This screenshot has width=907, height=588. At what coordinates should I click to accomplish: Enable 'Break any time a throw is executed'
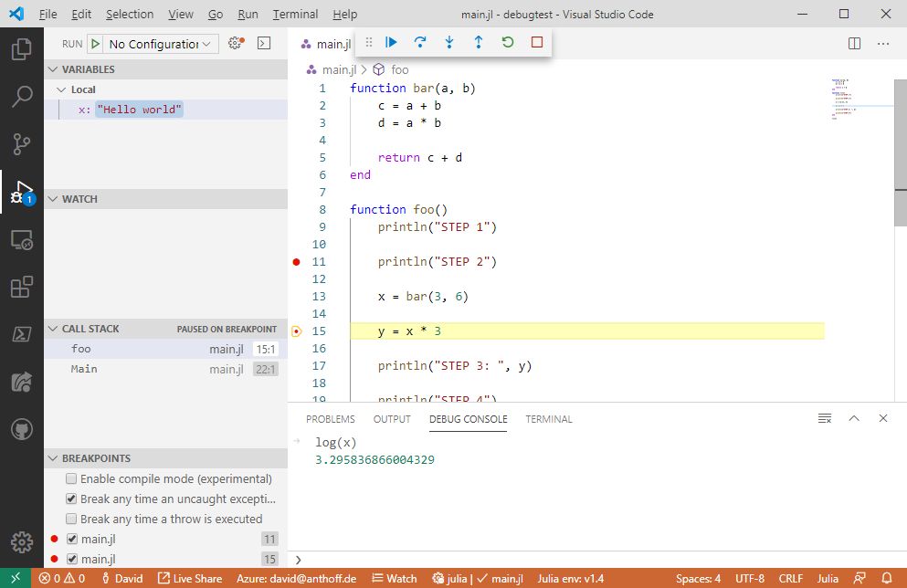(70, 518)
